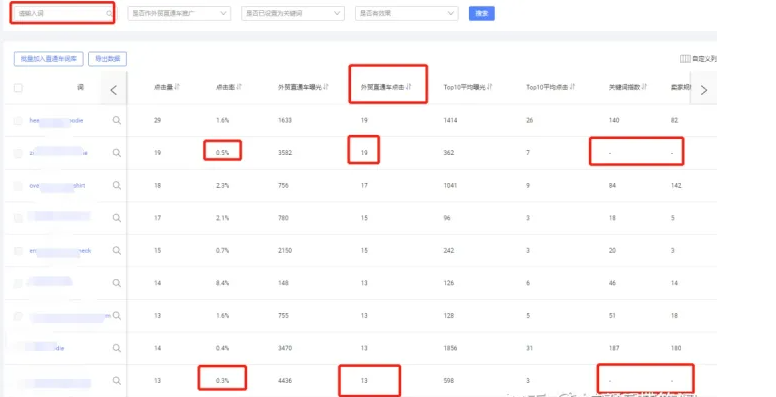Click the left chevron to scroll table columns
The height and width of the screenshot is (397, 776).
113,90
